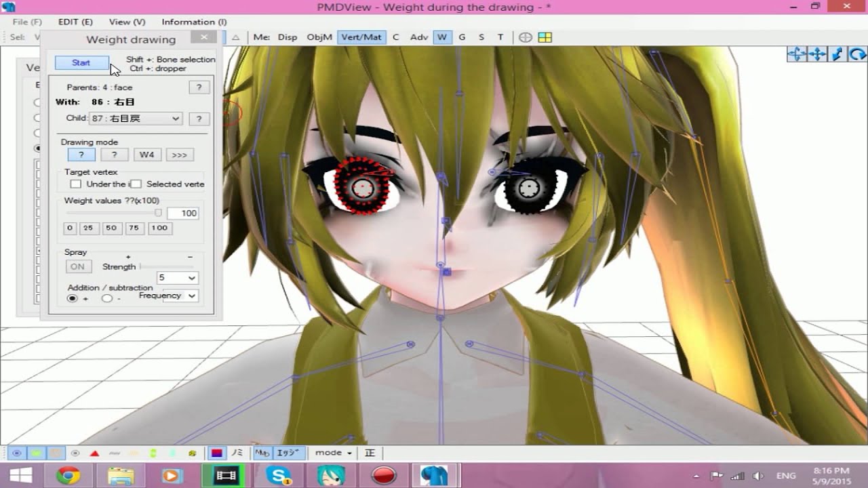Click the question button beside Parents: 4 :face
The width and height of the screenshot is (868, 488).
(x=199, y=87)
